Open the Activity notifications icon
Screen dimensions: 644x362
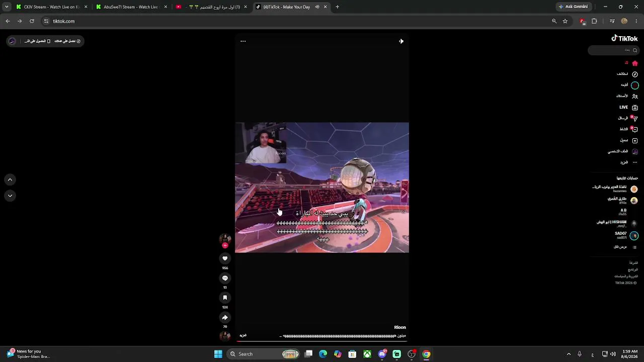pos(635,129)
